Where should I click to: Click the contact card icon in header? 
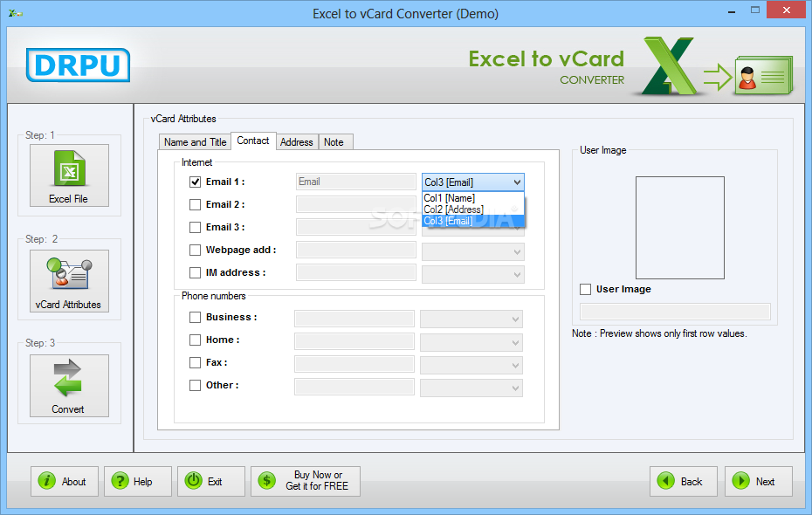tap(764, 76)
